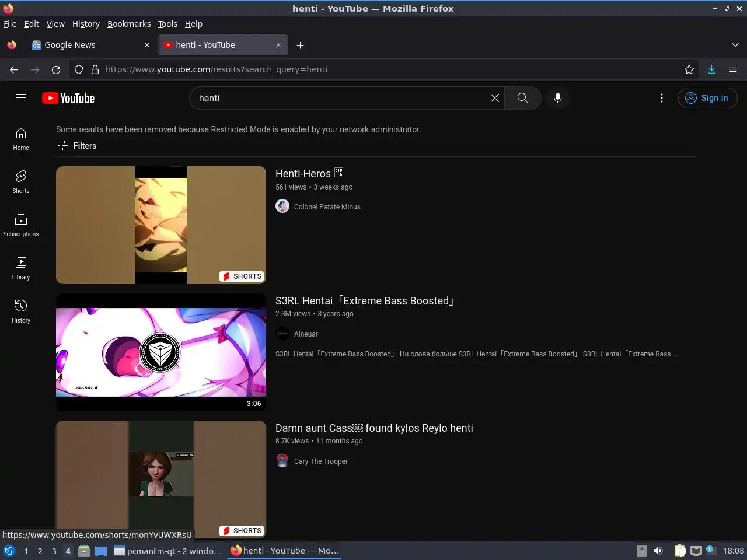Open pcmanfm-qt taskbar window entry
This screenshot has height=560, width=747.
click(x=168, y=551)
